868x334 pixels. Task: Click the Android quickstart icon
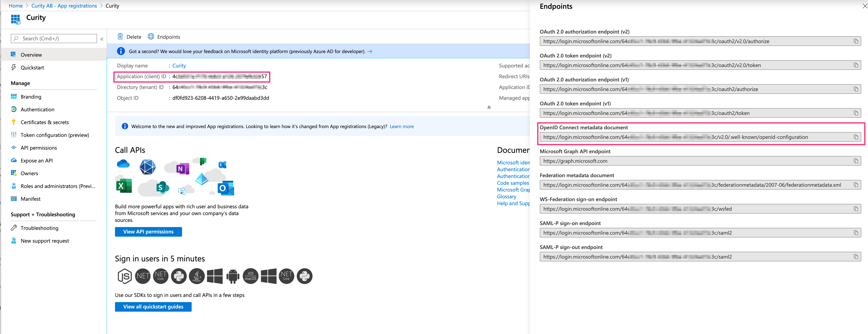pyautogui.click(x=233, y=276)
